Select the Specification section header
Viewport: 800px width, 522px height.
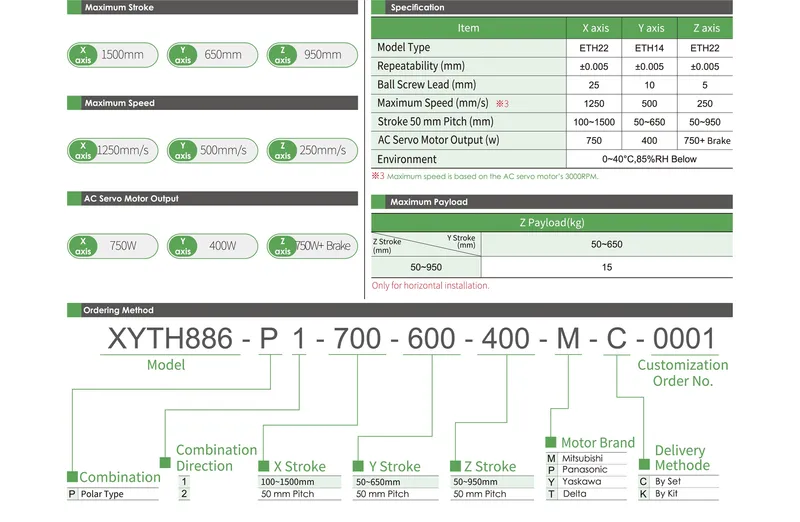pyautogui.click(x=552, y=7)
